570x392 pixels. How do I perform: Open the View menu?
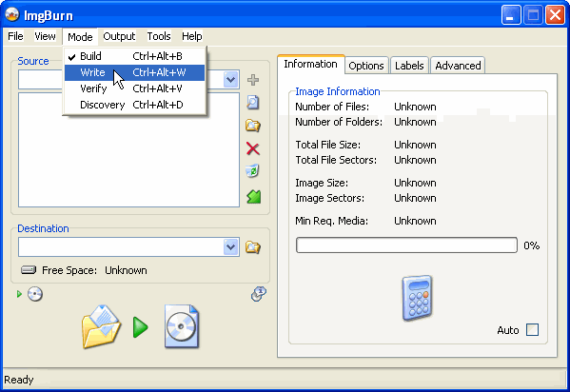point(45,36)
